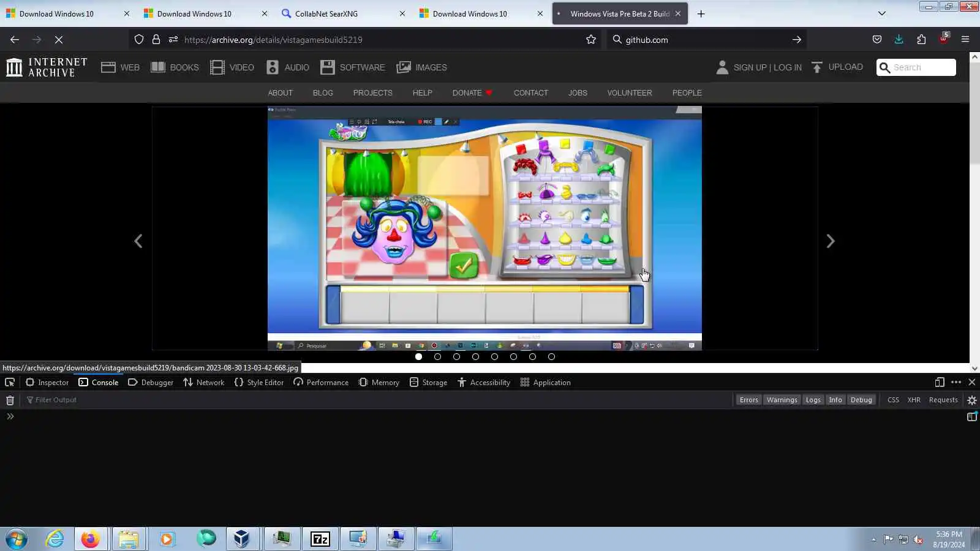Expand the BOOKS media menu
980x551 pixels.
tap(175, 67)
